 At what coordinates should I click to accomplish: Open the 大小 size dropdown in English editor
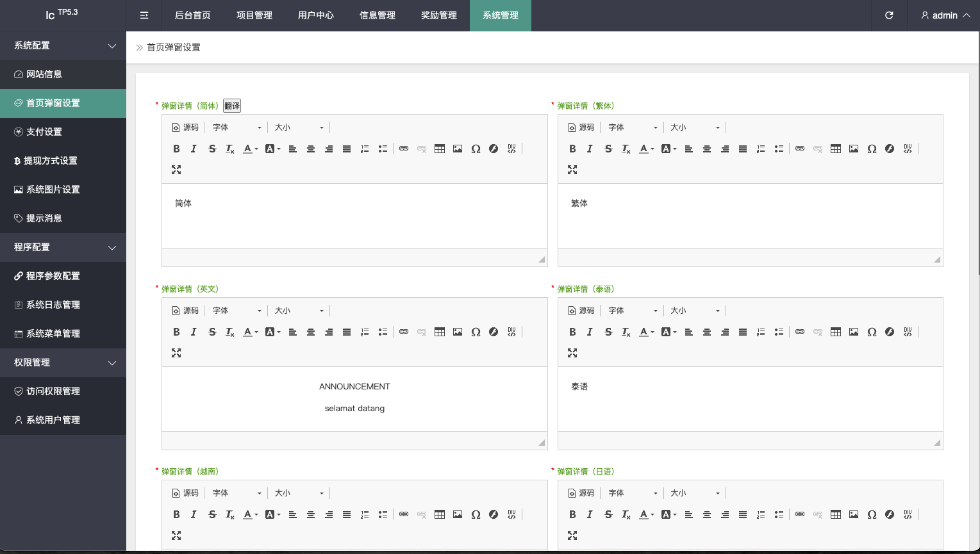(299, 311)
